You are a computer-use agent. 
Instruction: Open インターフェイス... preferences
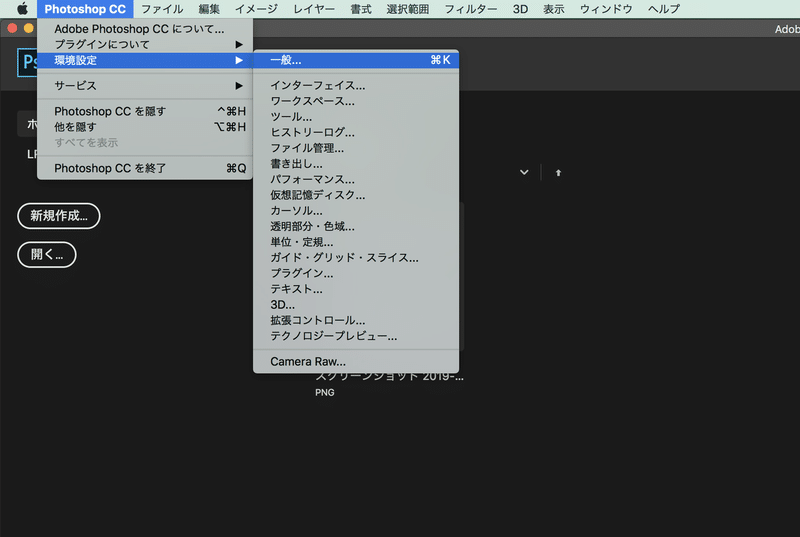point(356,86)
